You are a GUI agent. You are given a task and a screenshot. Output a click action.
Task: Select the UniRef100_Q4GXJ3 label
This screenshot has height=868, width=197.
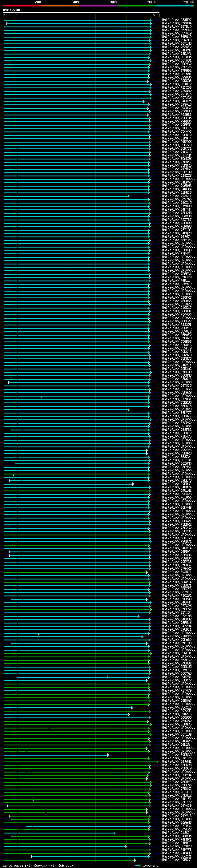pos(177,152)
